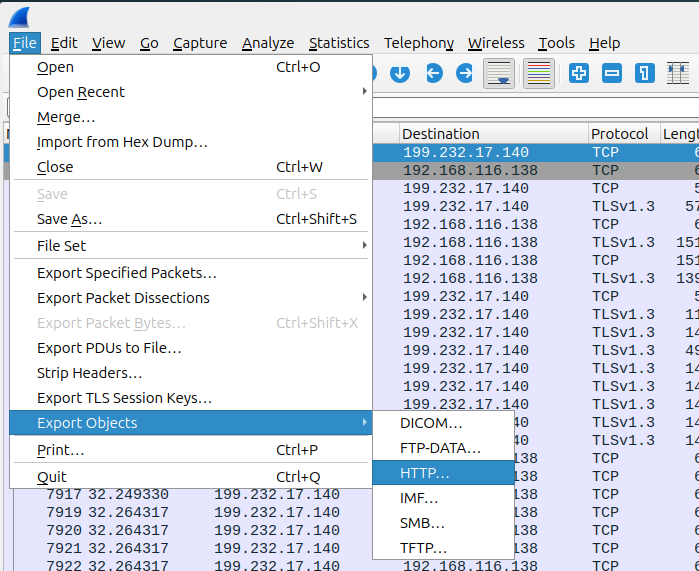Screen dimensions: 699x571
Task: Open the View menu
Action: [x=108, y=43]
